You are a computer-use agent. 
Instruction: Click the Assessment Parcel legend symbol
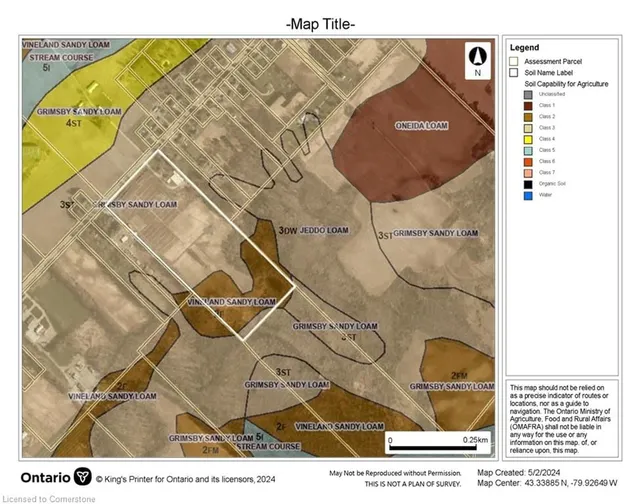[x=514, y=60]
